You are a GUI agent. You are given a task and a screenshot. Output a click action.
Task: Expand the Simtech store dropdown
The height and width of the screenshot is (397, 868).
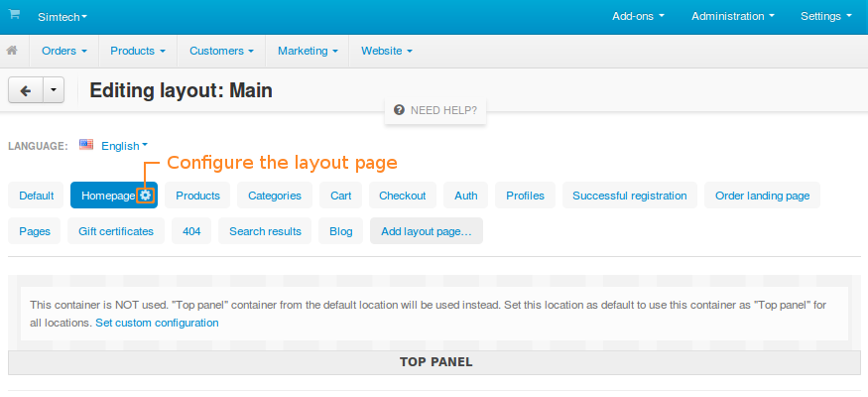click(x=62, y=17)
